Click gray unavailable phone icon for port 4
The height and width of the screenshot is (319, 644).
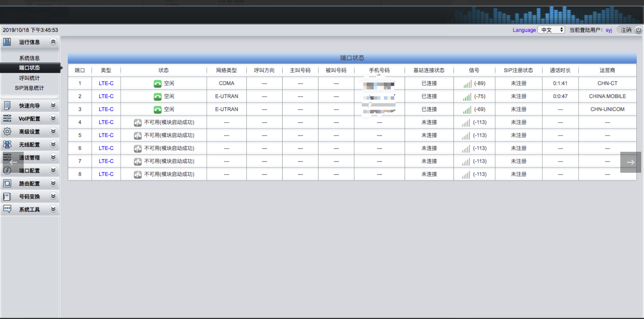(138, 122)
